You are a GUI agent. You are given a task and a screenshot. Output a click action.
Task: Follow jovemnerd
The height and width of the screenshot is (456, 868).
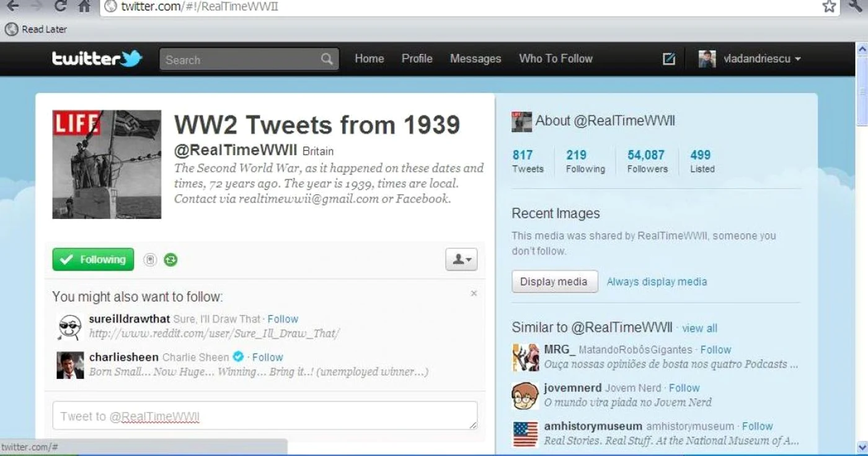684,388
